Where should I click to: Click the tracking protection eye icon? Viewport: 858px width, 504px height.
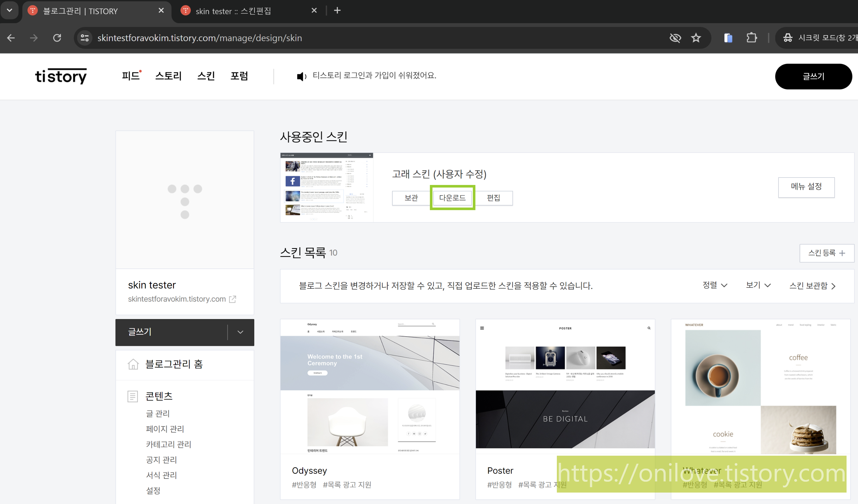click(675, 38)
